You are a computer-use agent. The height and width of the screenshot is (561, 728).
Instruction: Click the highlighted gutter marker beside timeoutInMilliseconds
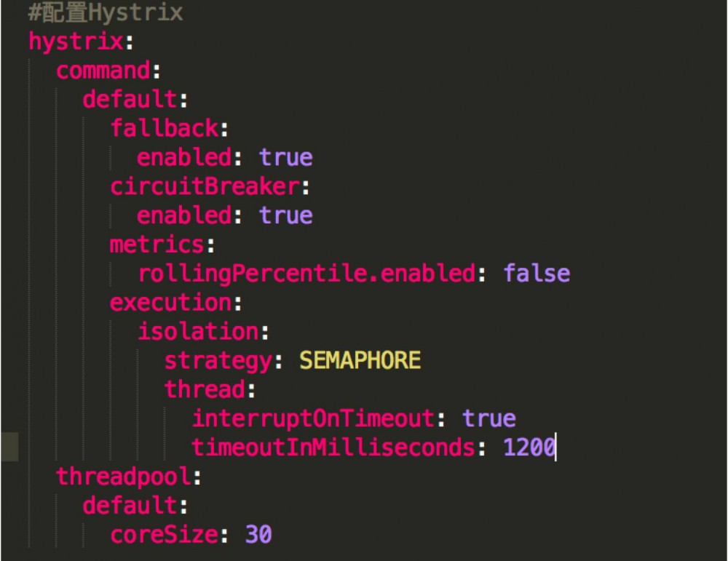point(9,447)
